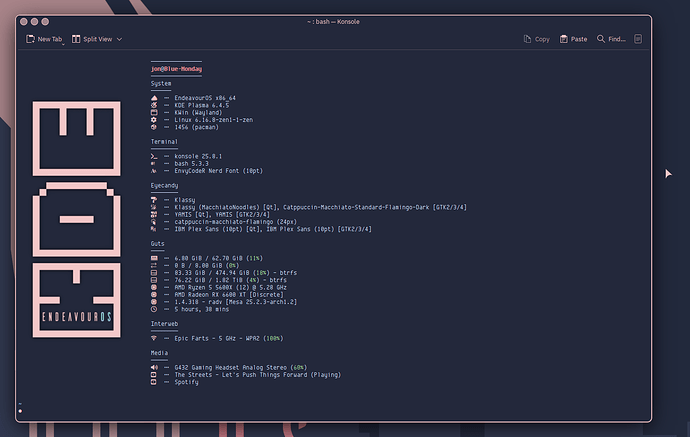Click the Catppuccin-Macchiato-Standard-Flamingo-Dark text
The height and width of the screenshot is (437, 690).
(356, 207)
